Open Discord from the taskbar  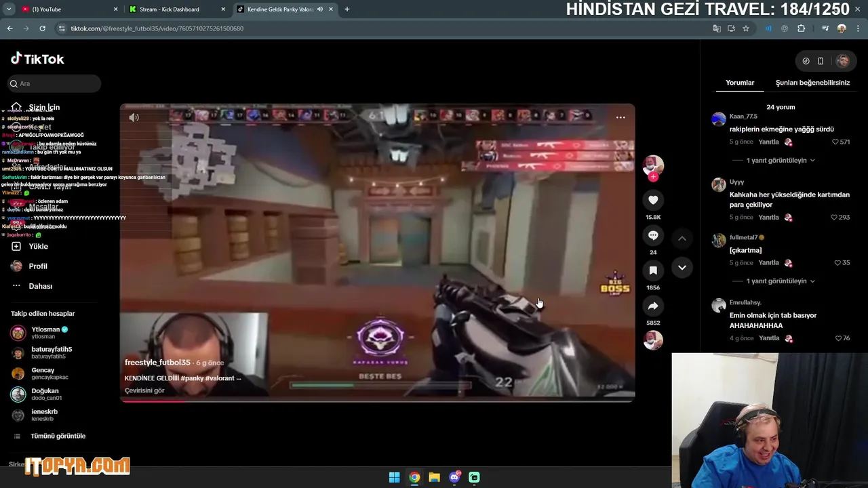point(454,477)
